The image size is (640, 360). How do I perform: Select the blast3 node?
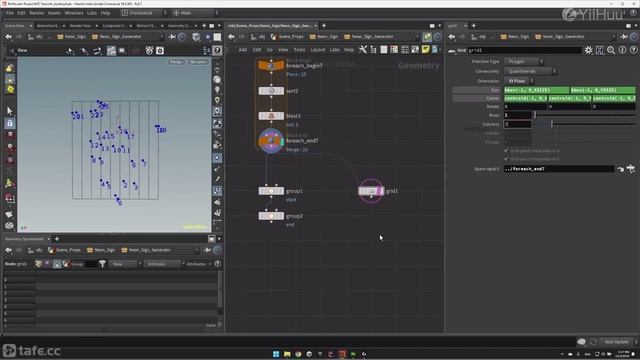271,116
